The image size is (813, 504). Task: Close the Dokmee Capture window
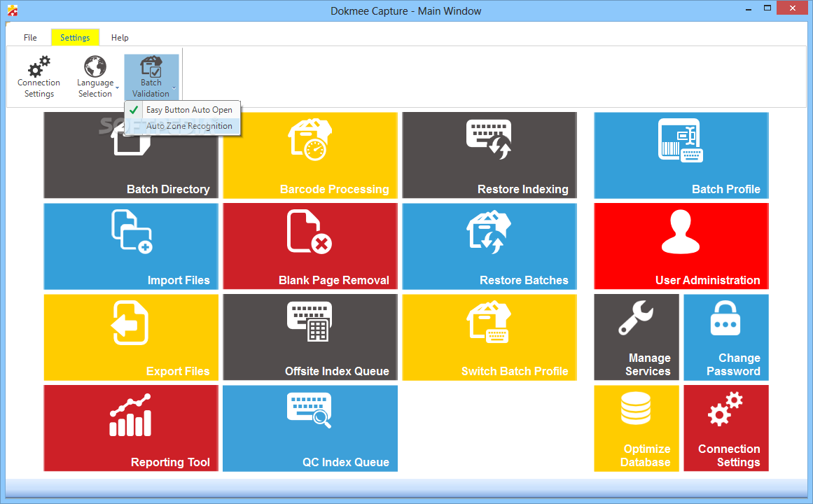pos(792,8)
